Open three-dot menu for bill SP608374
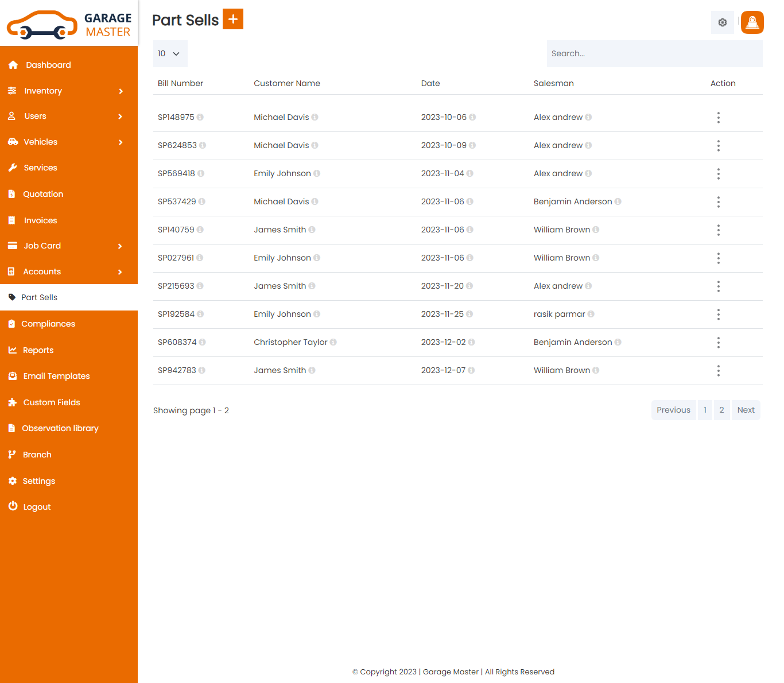This screenshot has width=784, height=683. pos(718,343)
